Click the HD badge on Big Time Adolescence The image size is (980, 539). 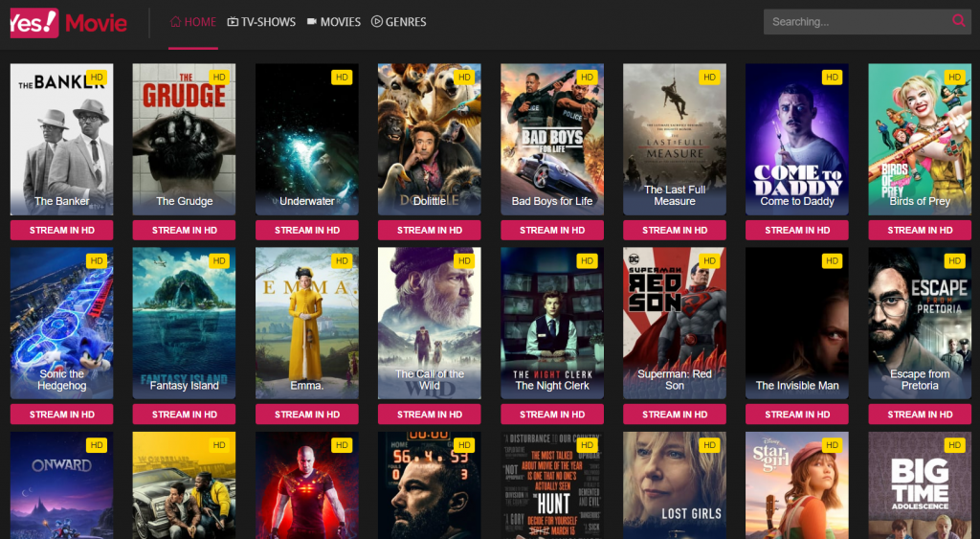[x=954, y=445]
